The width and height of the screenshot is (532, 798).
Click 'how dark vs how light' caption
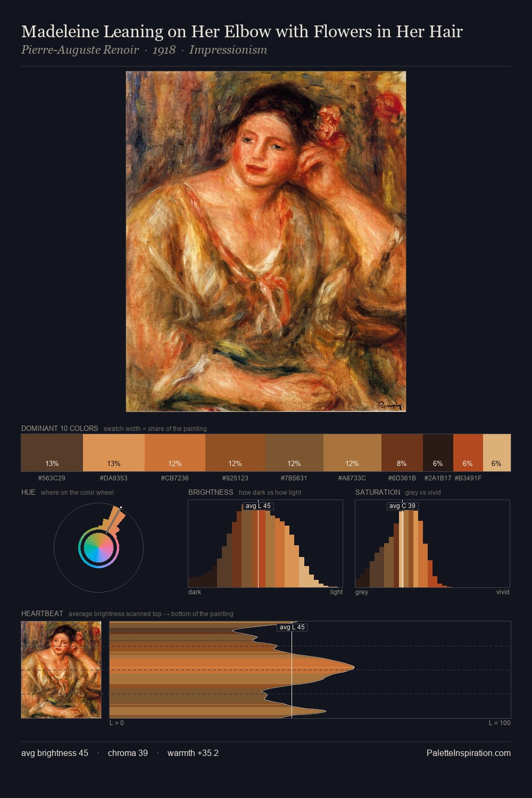tap(270, 493)
